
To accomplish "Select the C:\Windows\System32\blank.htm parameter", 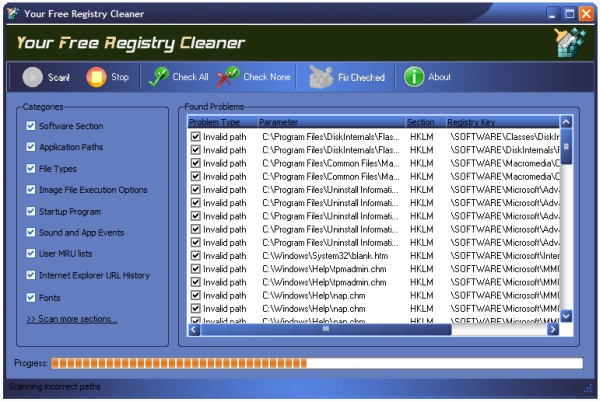I will [325, 256].
